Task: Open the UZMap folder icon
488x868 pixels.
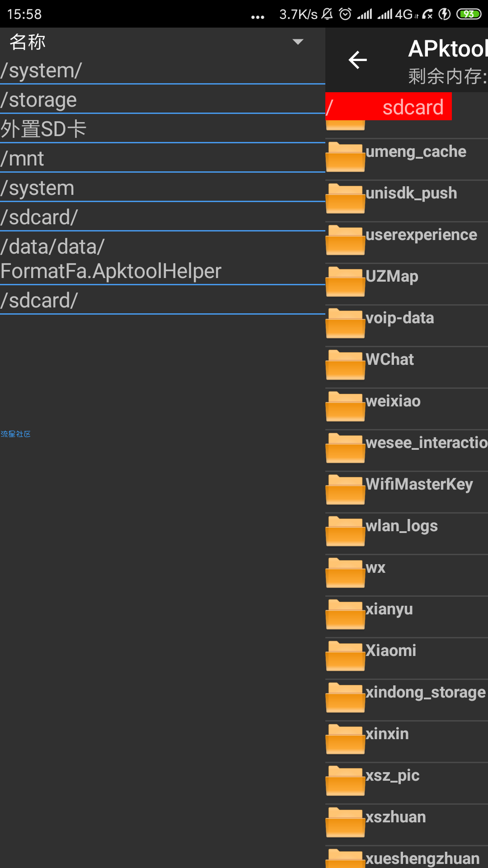Action: click(x=345, y=282)
